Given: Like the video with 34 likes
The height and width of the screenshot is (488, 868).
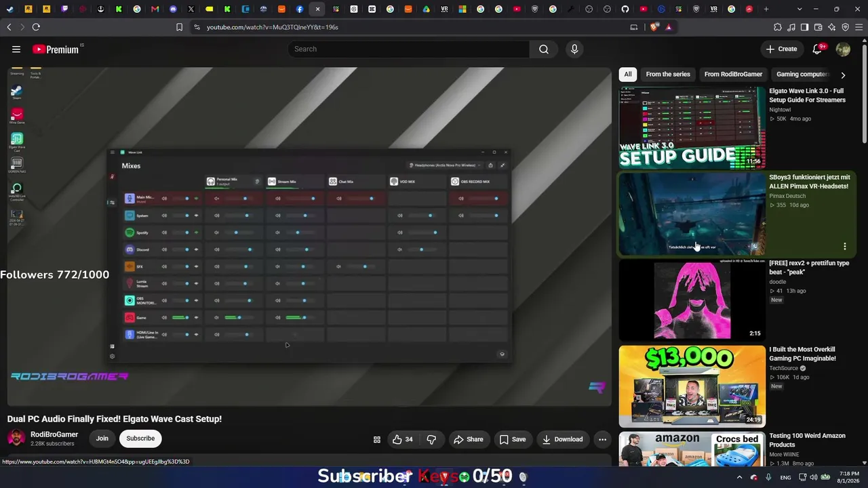Looking at the screenshot, I should coord(403,439).
